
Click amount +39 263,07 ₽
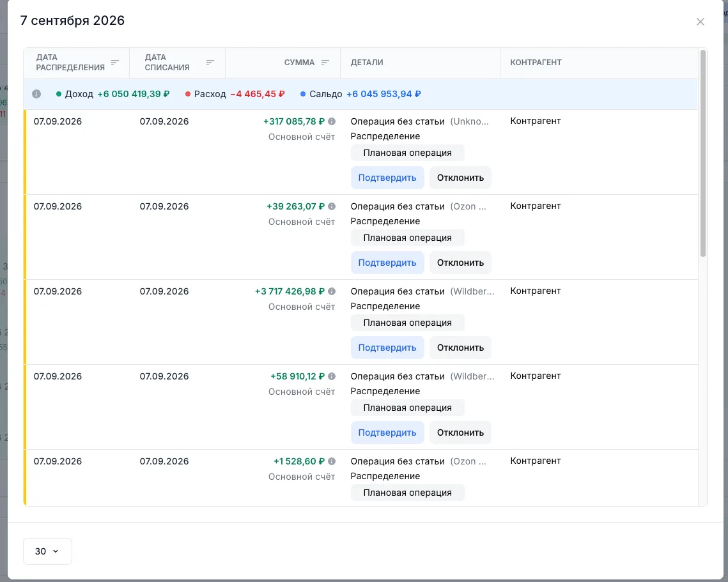coord(295,206)
